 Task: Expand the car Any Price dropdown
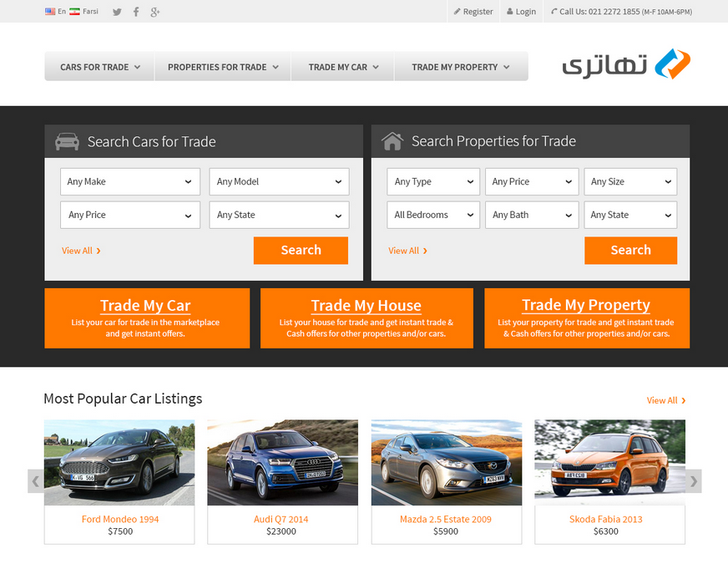pyautogui.click(x=130, y=215)
